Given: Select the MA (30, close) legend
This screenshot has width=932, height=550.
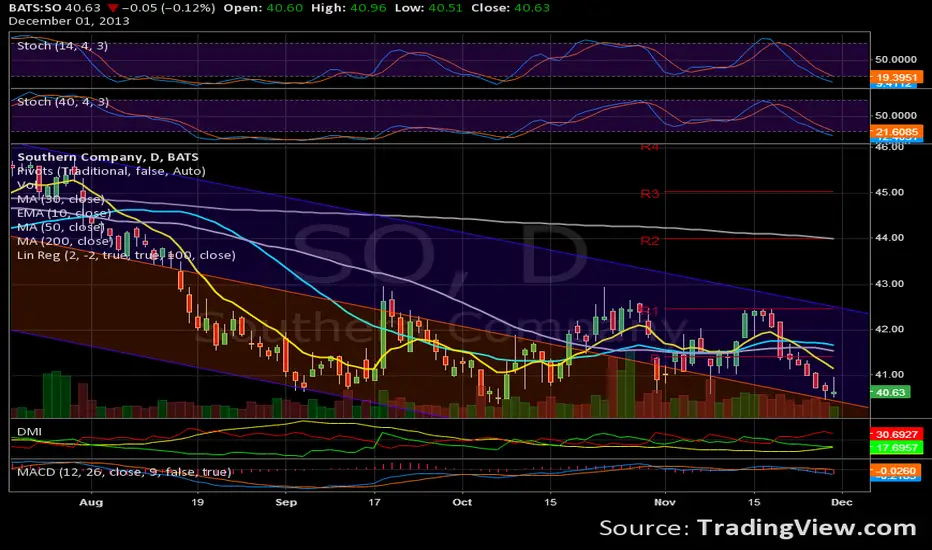Looking at the screenshot, I should coord(61,199).
